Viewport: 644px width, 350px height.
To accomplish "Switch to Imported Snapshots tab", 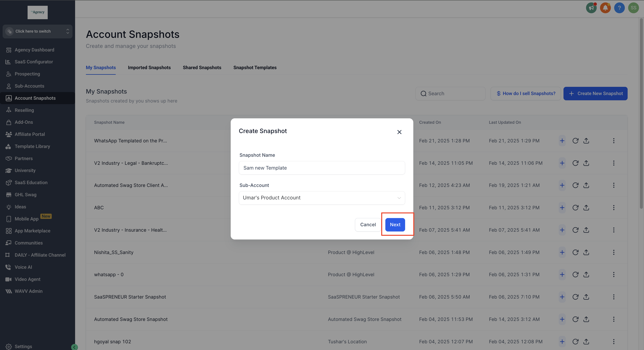I will [149, 67].
